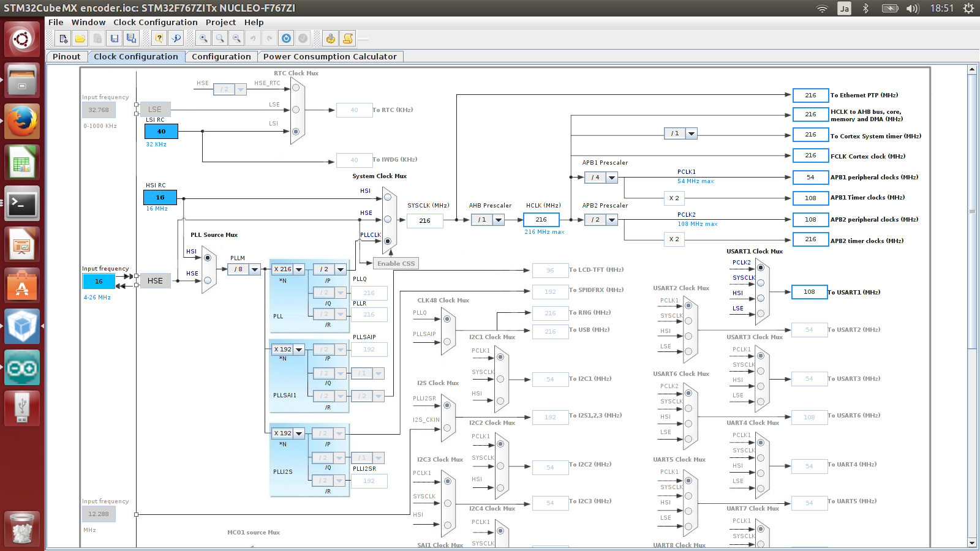Save the project using the floppy icon
This screenshot has width=980, height=551.
click(114, 39)
